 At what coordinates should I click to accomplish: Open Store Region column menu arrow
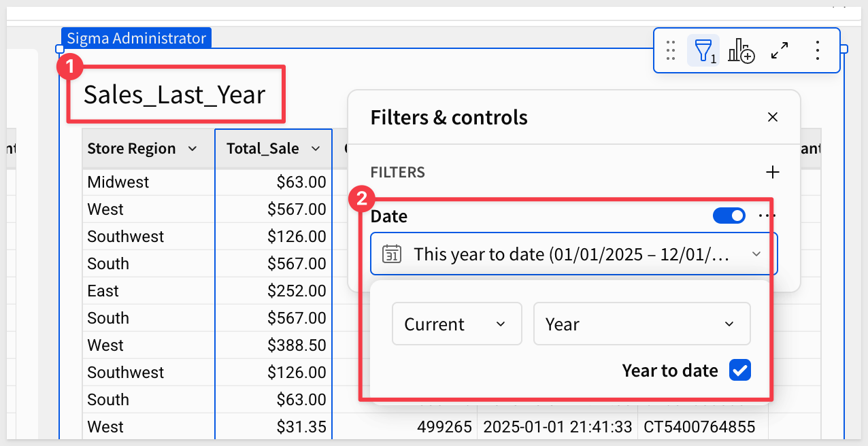click(193, 149)
